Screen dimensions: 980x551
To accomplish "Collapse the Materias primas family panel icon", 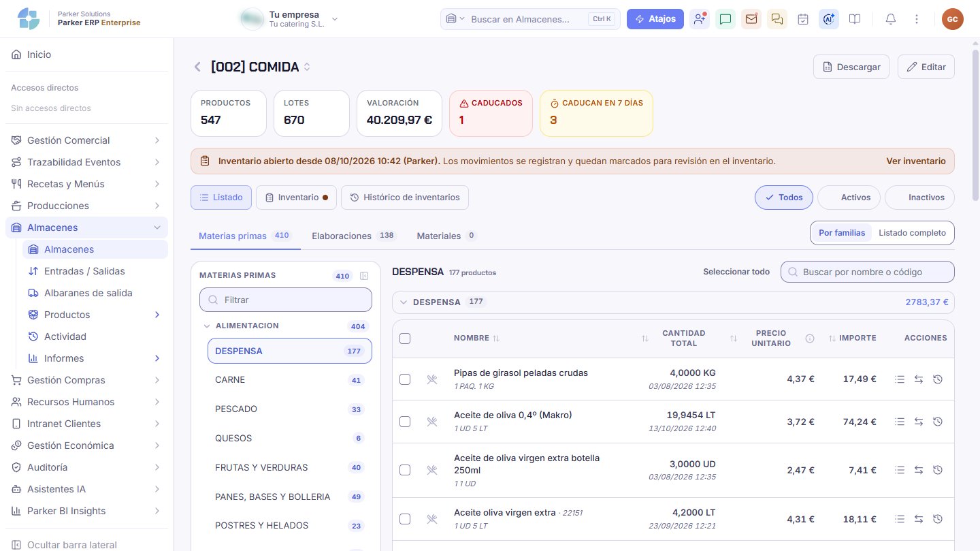I will coord(364,276).
